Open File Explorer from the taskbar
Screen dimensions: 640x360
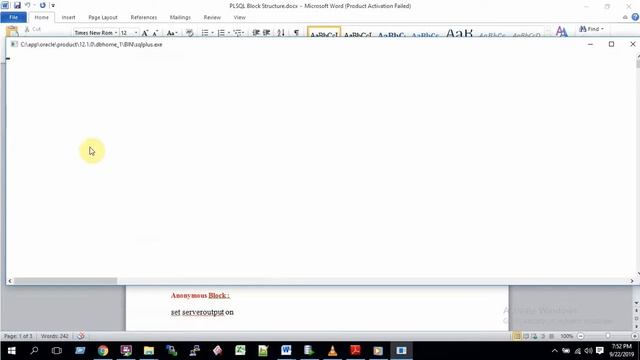[x=149, y=351]
